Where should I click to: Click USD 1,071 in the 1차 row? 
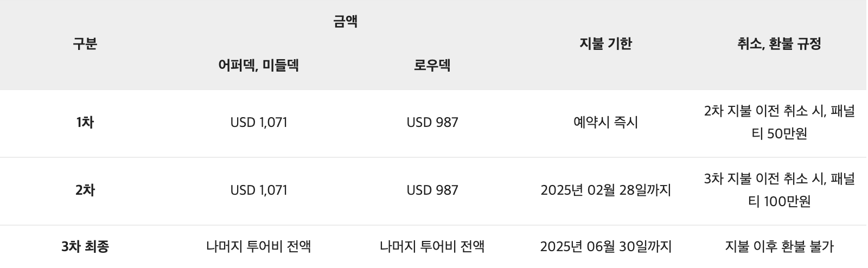[x=259, y=123]
